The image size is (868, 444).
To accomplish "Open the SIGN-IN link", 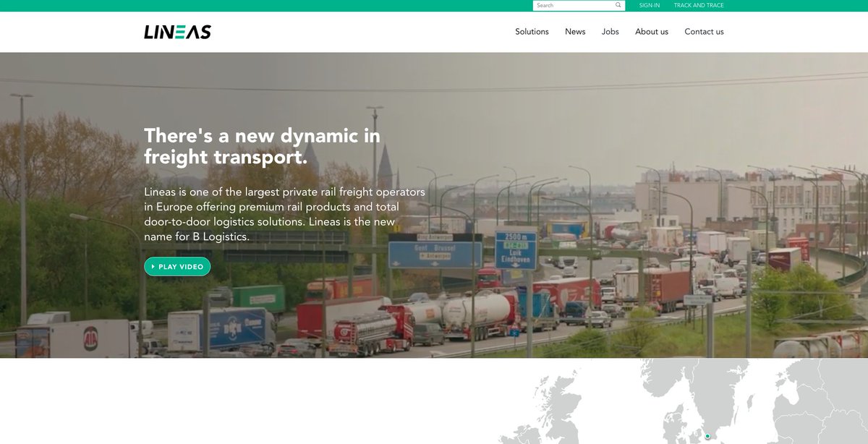I will click(x=650, y=5).
